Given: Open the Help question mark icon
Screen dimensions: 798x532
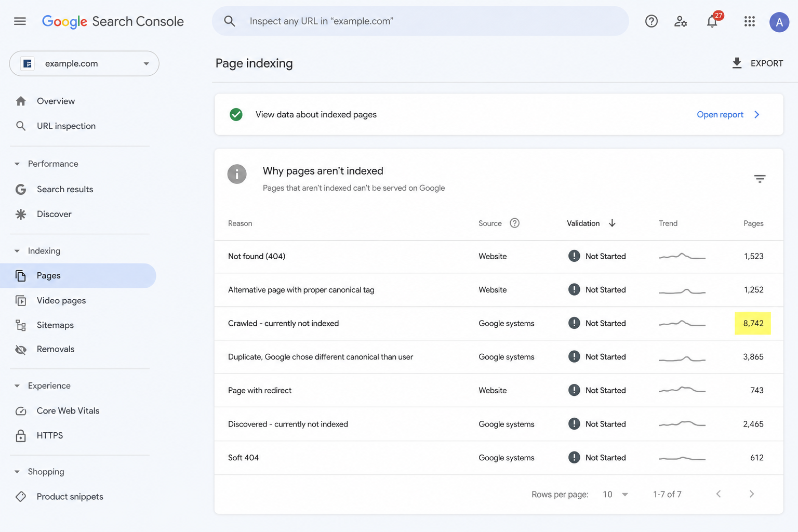Looking at the screenshot, I should point(651,21).
